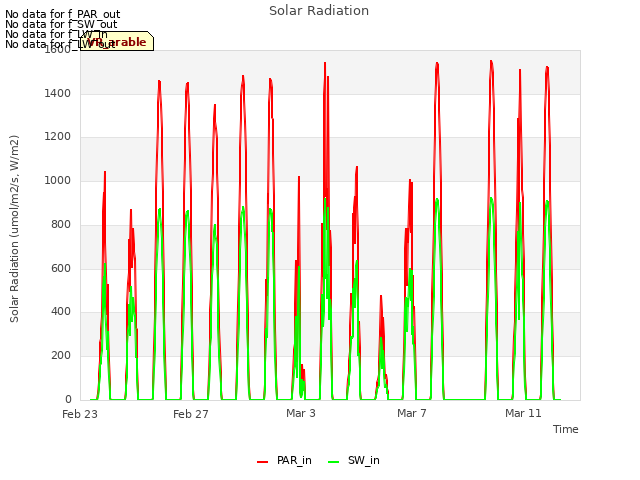Click the y-axis title 'Solar Radiation (umol/m2/s, W/m2)'
Image resolution: width=640 pixels, height=480 pixels.
[14, 229]
